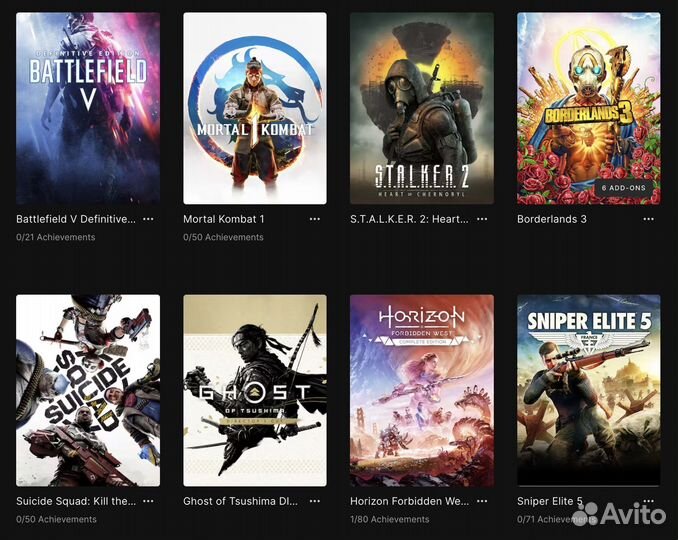Open the Suicide Squad game cover
This screenshot has width=678, height=540.
88,390
